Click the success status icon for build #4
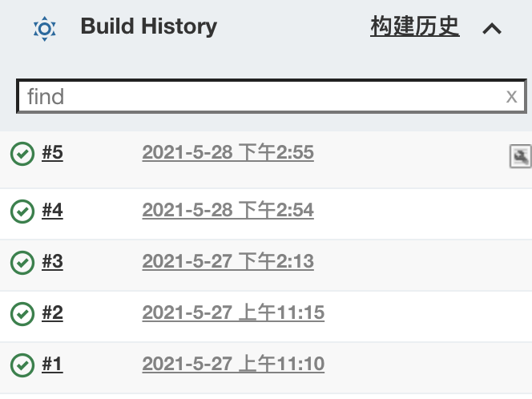This screenshot has width=532, height=399. point(22,212)
